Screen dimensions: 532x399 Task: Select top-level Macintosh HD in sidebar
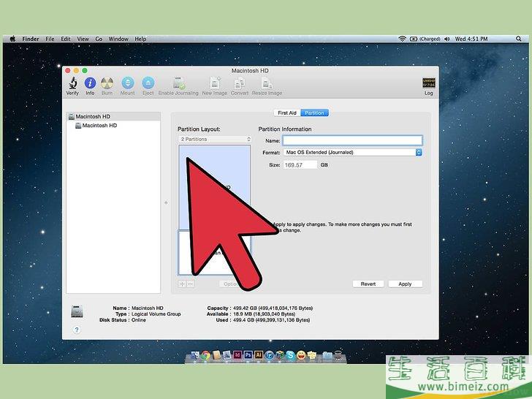pos(113,116)
